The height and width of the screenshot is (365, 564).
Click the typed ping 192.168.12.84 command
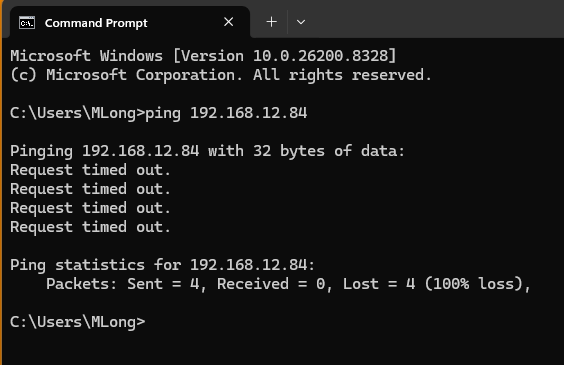[226, 113]
